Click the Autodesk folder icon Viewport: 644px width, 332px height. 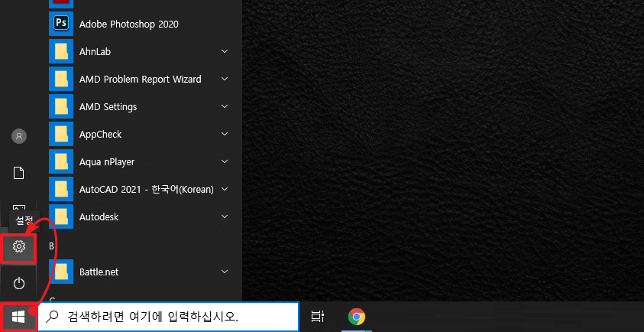point(61,216)
